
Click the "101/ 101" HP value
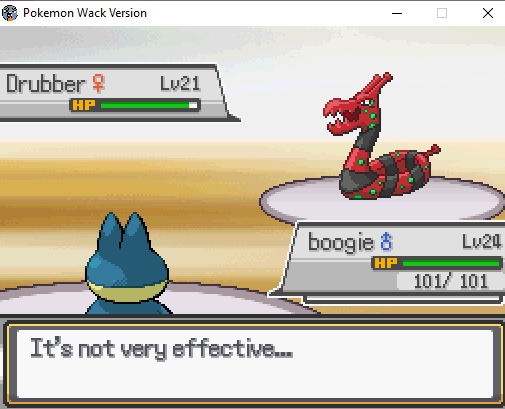tap(451, 281)
